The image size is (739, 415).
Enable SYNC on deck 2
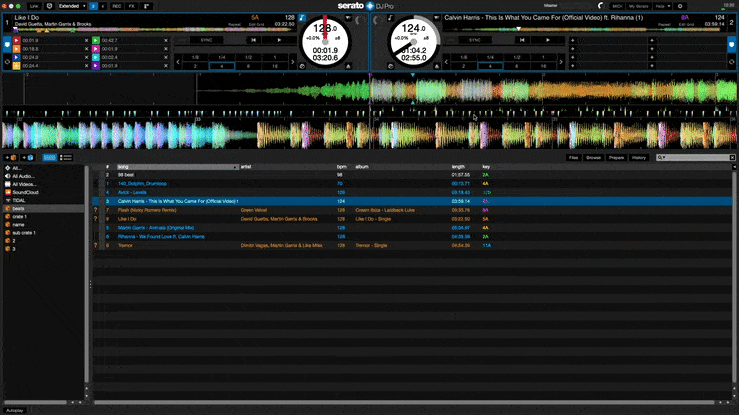pyautogui.click(x=475, y=41)
